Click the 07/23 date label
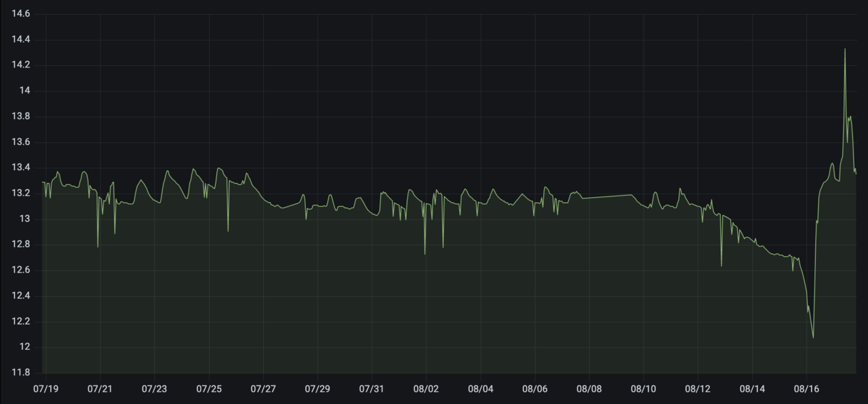This screenshot has width=868, height=404. pos(154,389)
